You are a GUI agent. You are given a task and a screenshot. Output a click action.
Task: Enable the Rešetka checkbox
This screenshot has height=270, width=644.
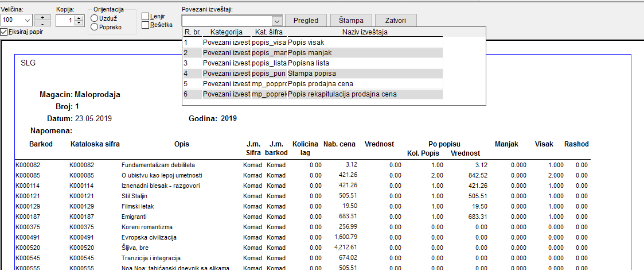(146, 25)
